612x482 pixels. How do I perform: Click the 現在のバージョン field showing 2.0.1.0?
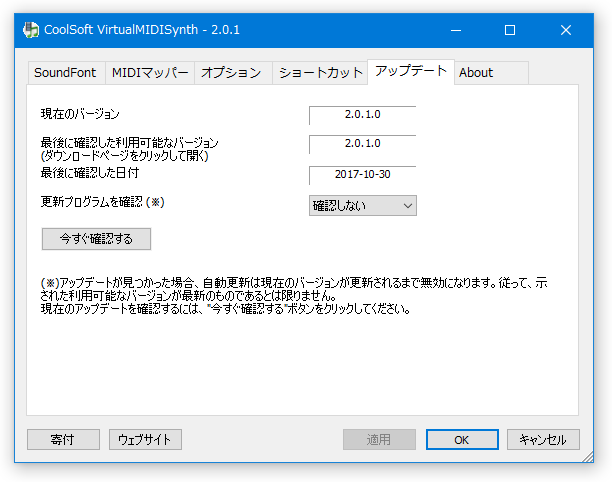pos(363,115)
